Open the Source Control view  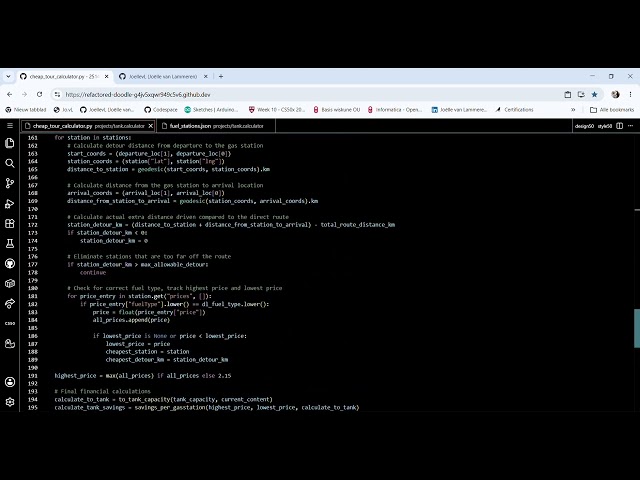pos(10,183)
